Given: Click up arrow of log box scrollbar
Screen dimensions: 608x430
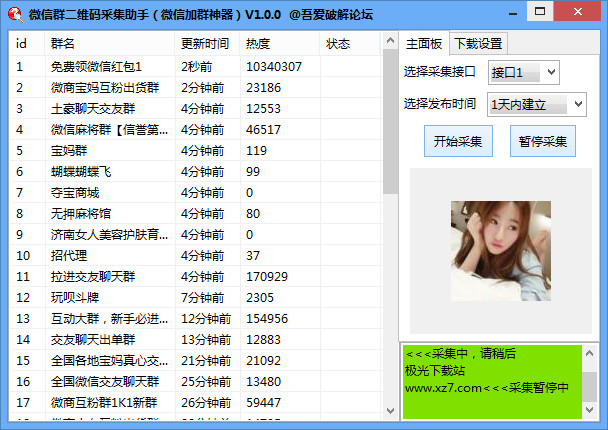Looking at the screenshot, I should click(x=590, y=353).
